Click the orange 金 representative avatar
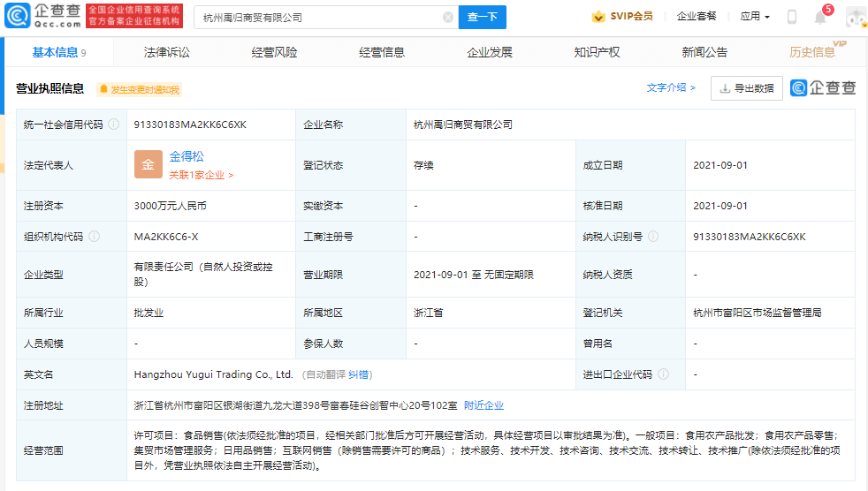The image size is (868, 491). [148, 164]
